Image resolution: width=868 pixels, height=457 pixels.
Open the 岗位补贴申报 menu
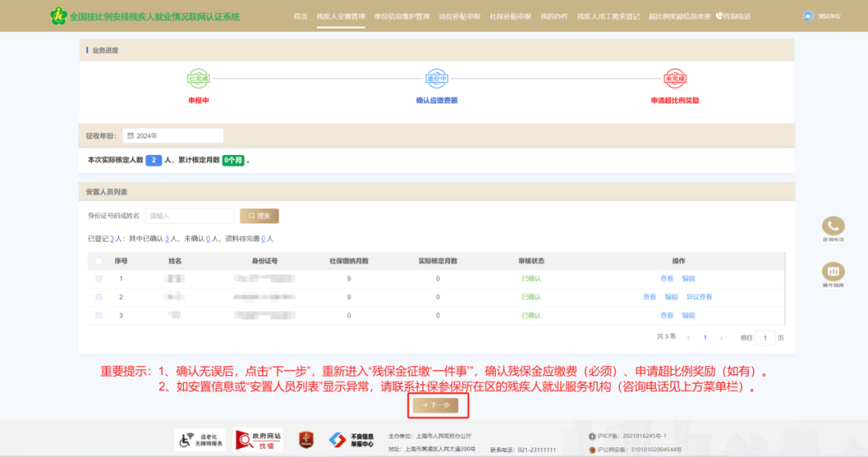coord(460,17)
